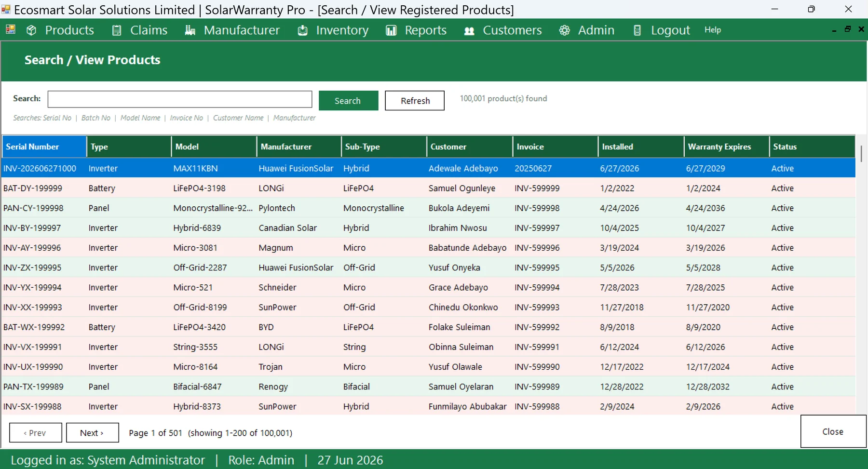Click the Products menu box icon

31,30
